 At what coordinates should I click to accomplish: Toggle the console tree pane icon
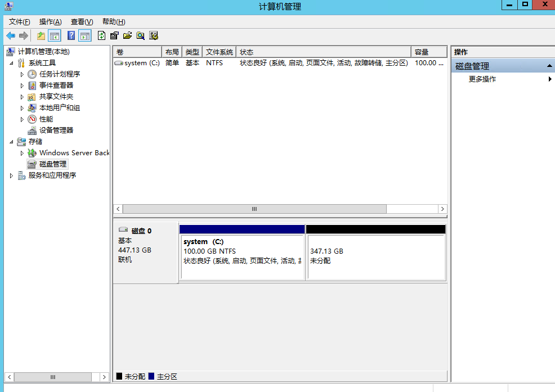54,35
